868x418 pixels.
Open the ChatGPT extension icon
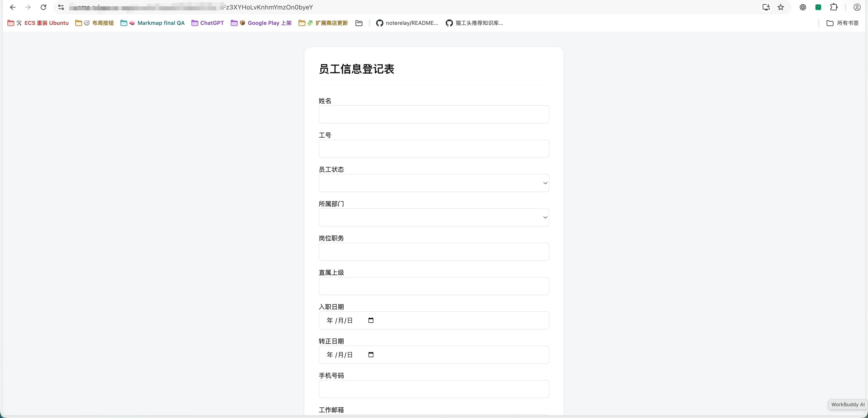(x=803, y=7)
